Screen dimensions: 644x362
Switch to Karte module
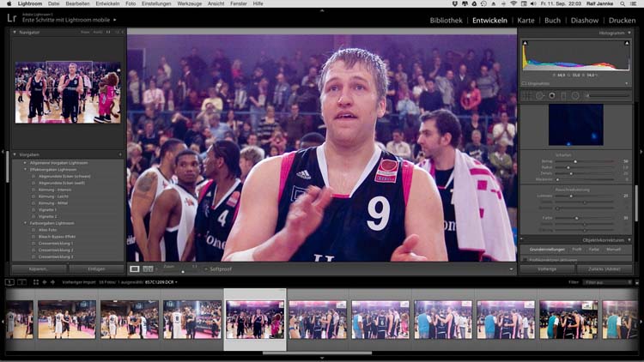pos(526,20)
